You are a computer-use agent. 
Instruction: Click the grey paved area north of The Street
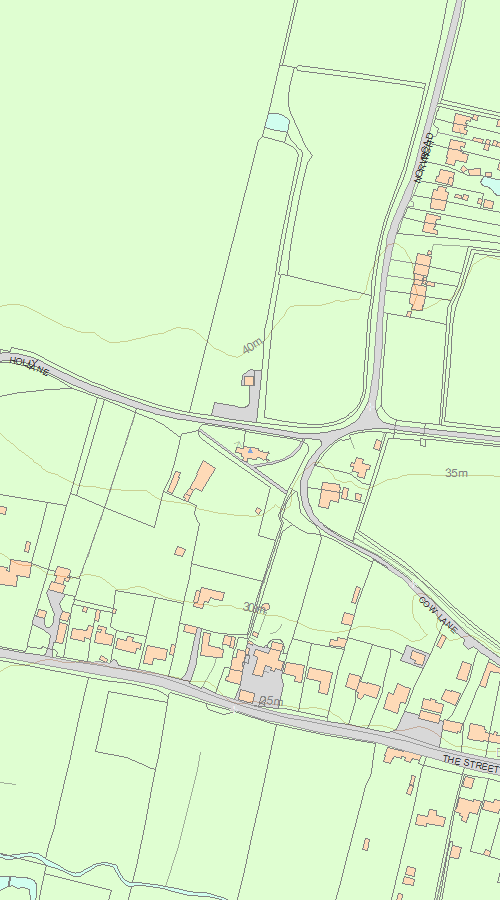pos(420,728)
